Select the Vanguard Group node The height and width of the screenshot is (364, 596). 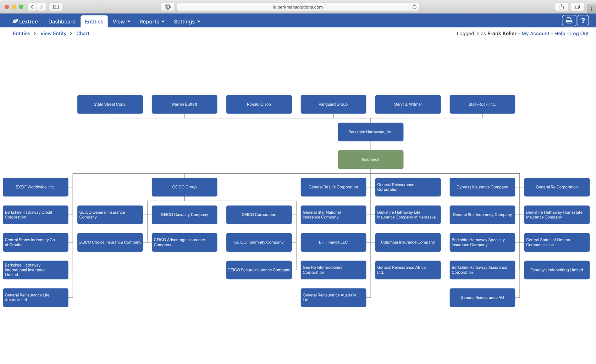click(333, 104)
